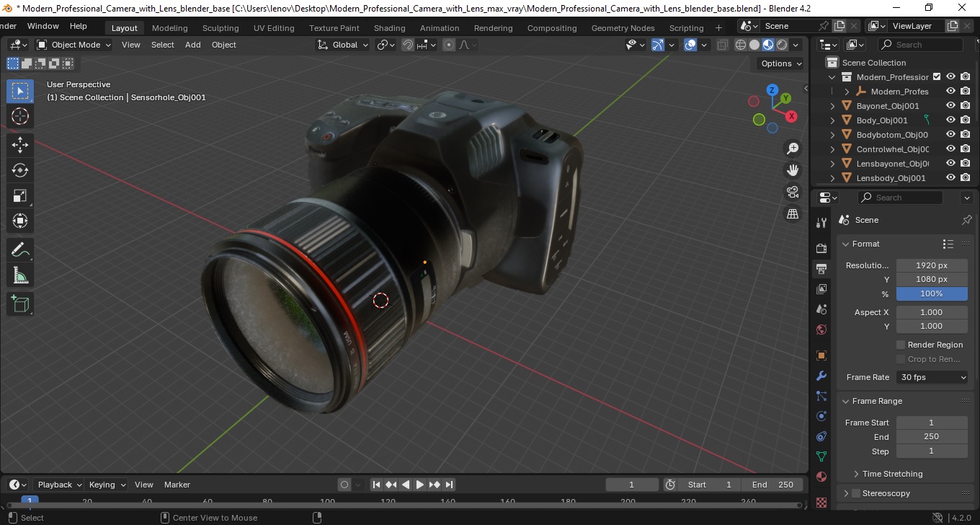Open the Frame Rate 30 fps dropdown
980x525 pixels.
(x=932, y=377)
